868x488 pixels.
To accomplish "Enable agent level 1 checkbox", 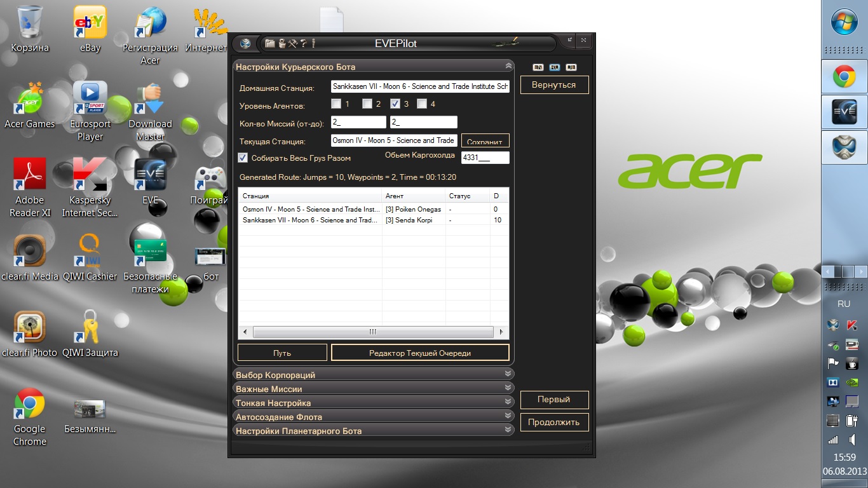I will click(x=336, y=104).
